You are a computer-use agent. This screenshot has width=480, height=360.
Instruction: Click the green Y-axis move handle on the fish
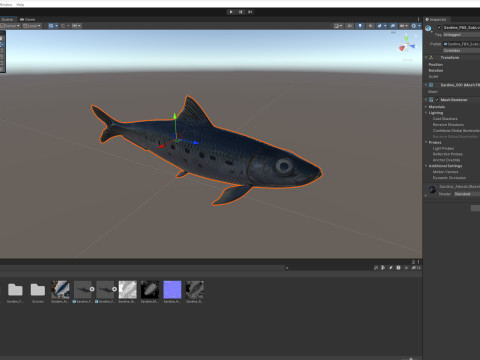(x=175, y=116)
